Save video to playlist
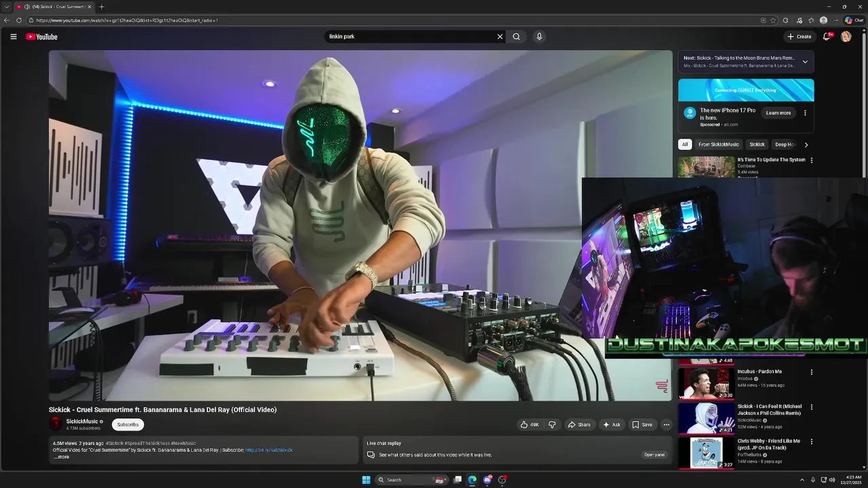This screenshot has height=488, width=868. [642, 425]
